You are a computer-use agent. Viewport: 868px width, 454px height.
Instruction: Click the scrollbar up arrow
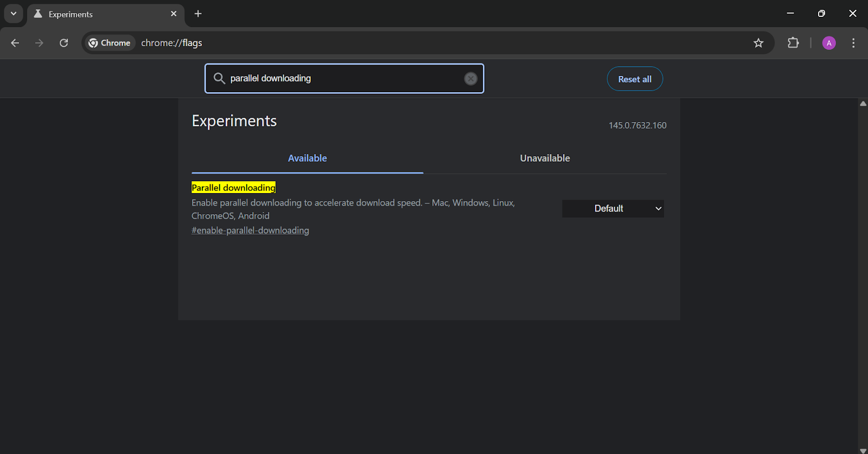coord(863,103)
